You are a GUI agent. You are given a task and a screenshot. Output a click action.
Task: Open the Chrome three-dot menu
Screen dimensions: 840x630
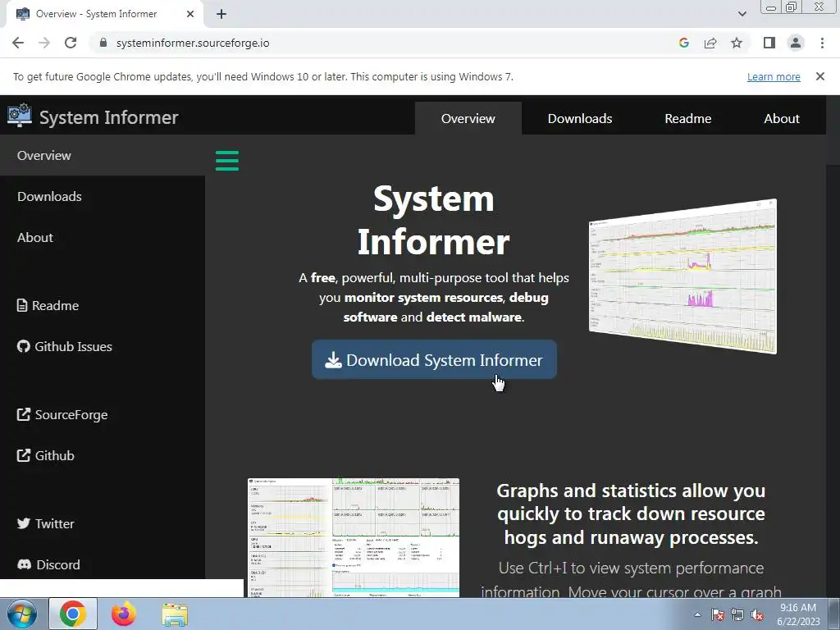822,43
